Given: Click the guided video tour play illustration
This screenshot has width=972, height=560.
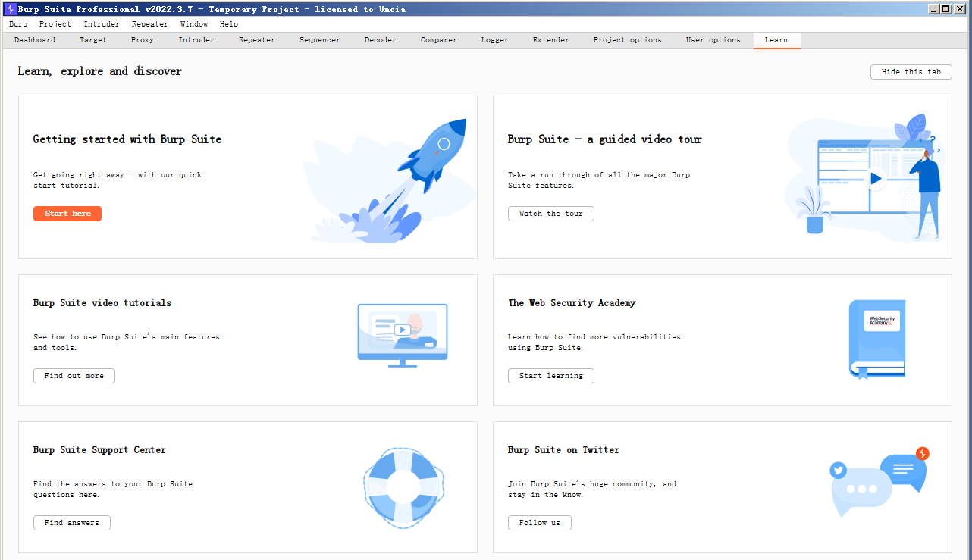Looking at the screenshot, I should [x=865, y=178].
